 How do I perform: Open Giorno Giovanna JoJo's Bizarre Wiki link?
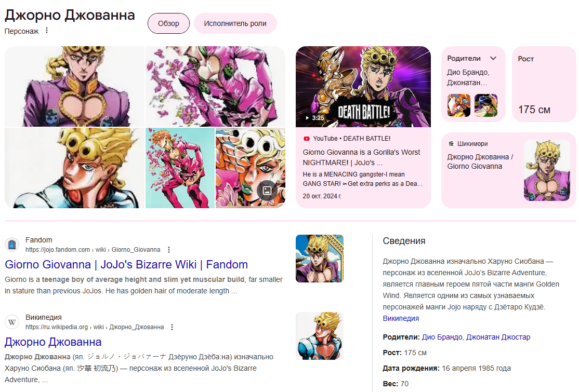pyautogui.click(x=126, y=264)
